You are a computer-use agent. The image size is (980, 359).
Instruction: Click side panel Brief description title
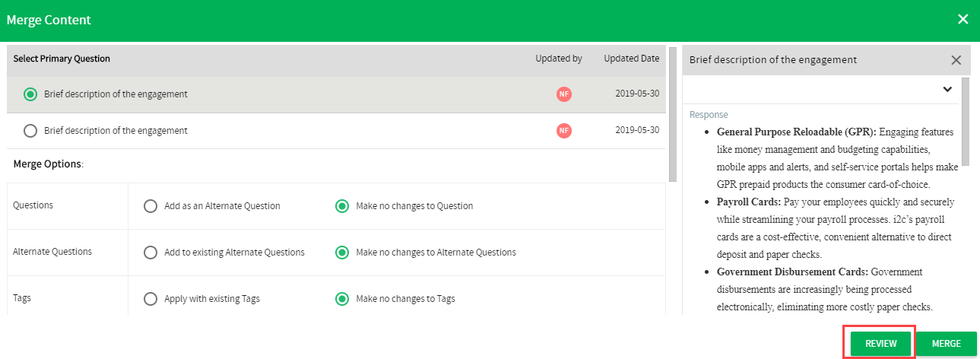773,59
